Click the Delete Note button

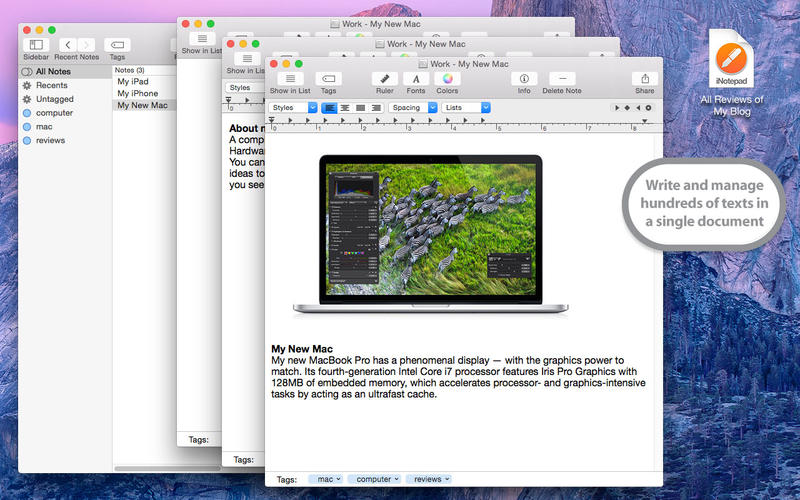(x=561, y=78)
